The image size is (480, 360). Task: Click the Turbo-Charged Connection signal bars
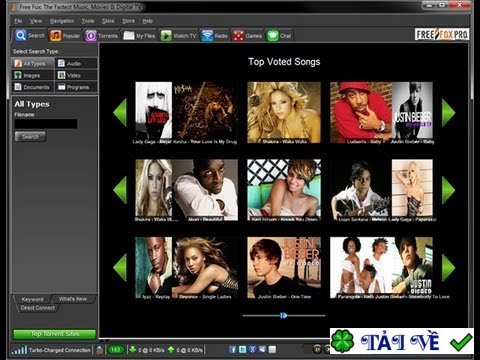point(19,350)
